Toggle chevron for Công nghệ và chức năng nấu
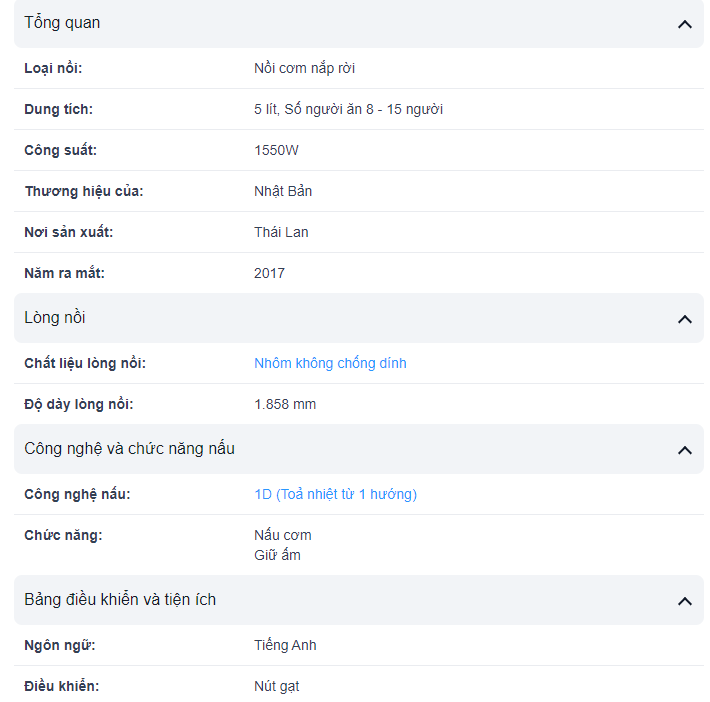Image resolution: width=710 pixels, height=702 pixels. 684,450
